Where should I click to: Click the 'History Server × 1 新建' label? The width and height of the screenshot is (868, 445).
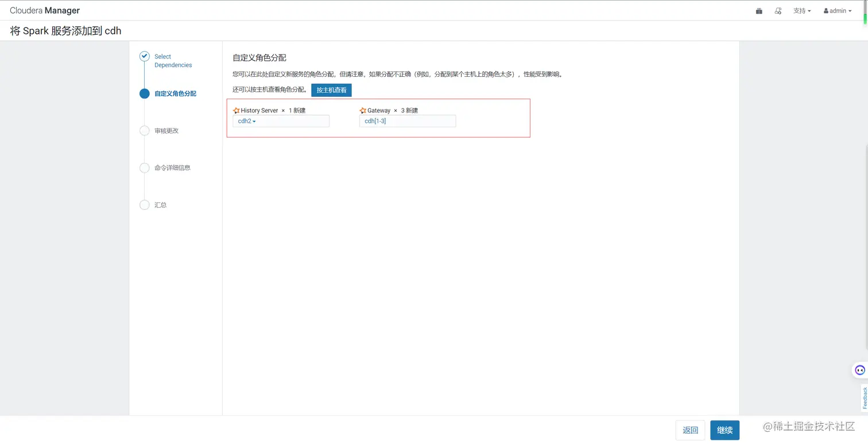[x=273, y=111]
